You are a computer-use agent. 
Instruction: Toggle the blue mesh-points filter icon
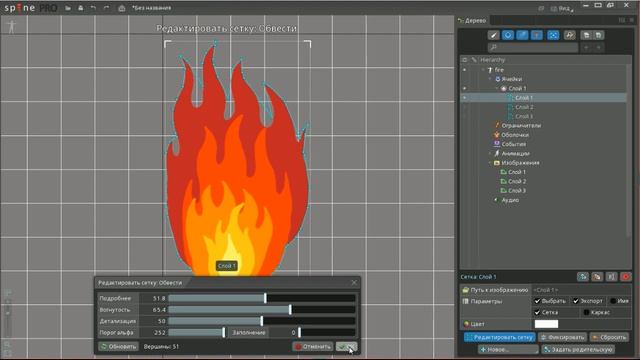(553, 35)
